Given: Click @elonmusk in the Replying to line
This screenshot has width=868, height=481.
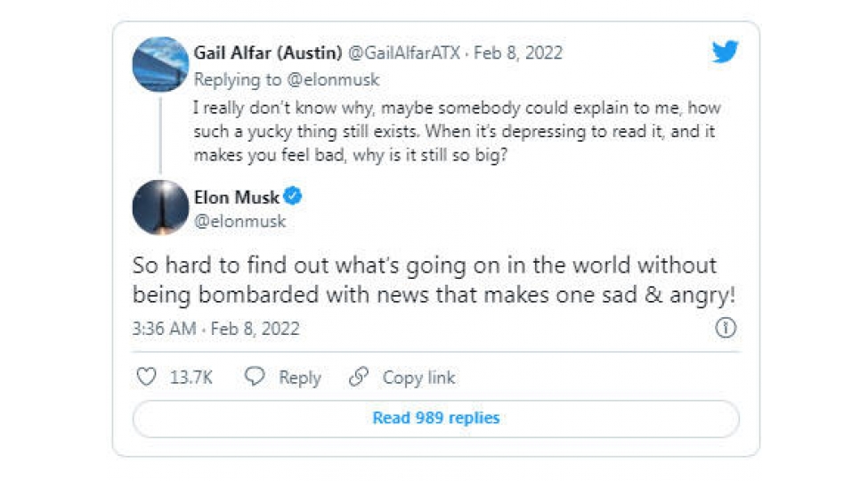Looking at the screenshot, I should click(334, 80).
